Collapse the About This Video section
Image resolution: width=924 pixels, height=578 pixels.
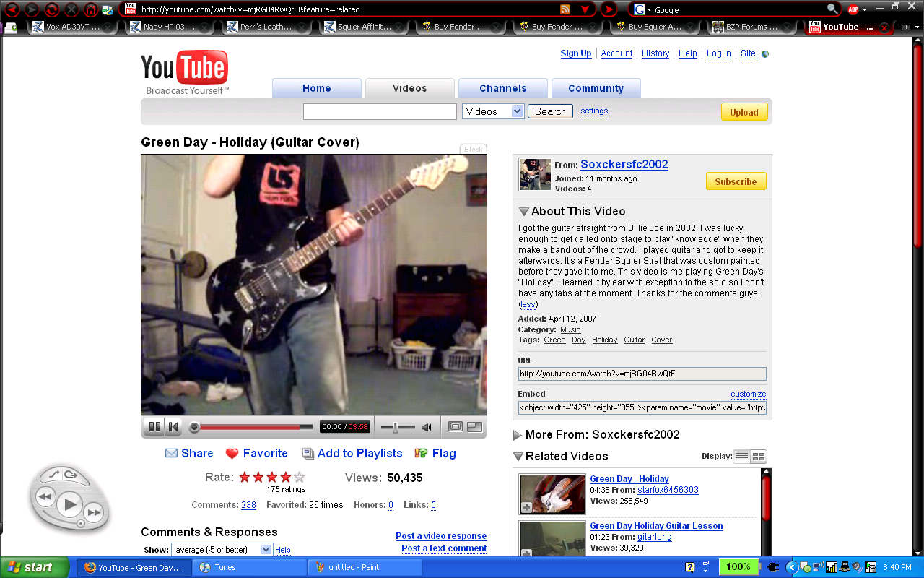(523, 211)
